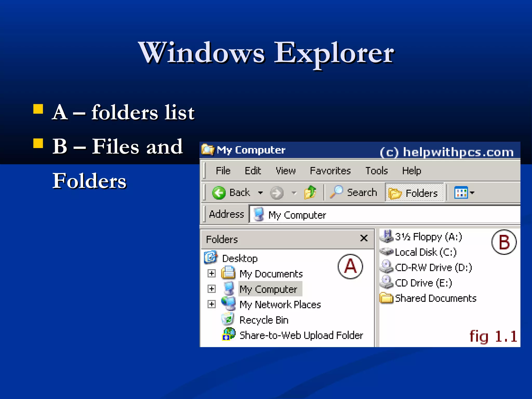Select My Documents label in tree
Image resolution: width=532 pixels, height=399 pixels.
pos(271,274)
